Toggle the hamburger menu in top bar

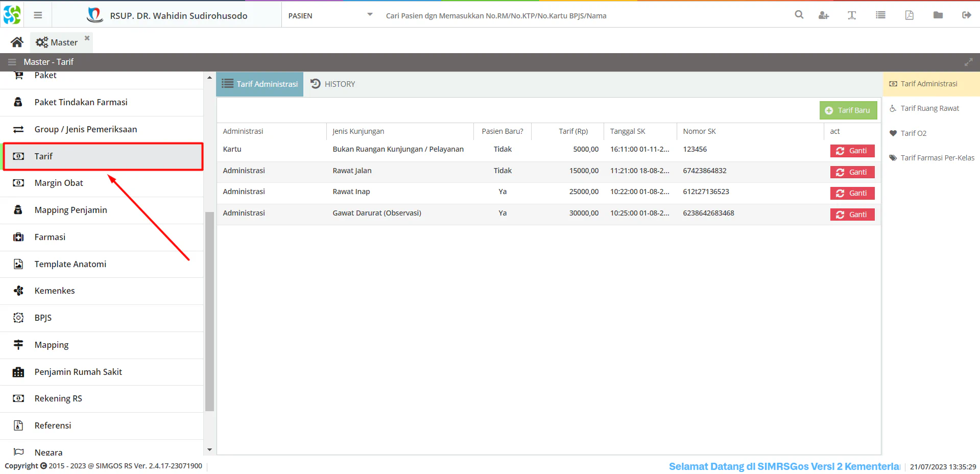38,15
